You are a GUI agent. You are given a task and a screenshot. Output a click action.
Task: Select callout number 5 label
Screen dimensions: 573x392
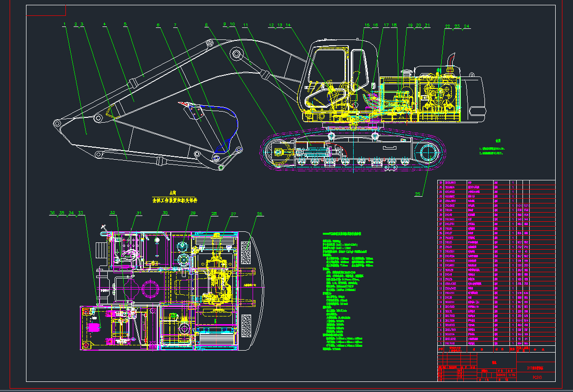(125, 25)
